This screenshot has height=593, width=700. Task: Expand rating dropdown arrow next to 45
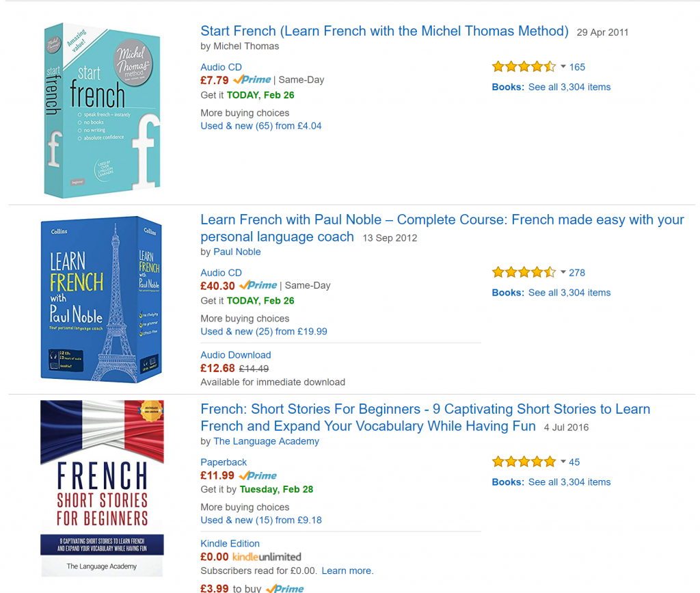[563, 462]
